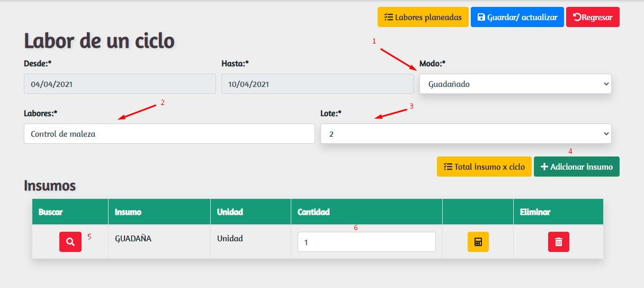
Task: Click the Insumo column header
Action: tap(128, 212)
